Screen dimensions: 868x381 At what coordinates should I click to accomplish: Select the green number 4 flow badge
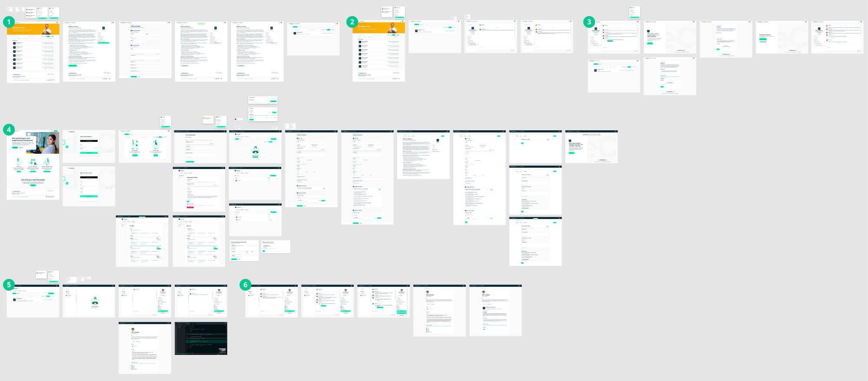point(9,129)
